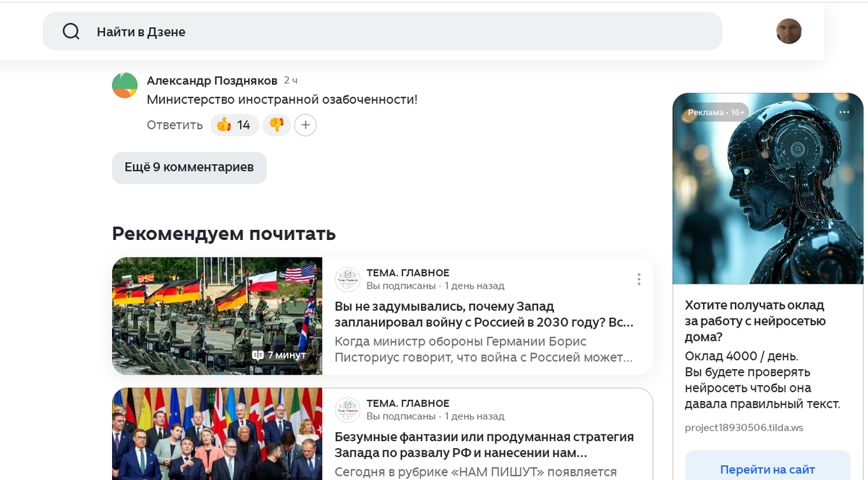The image size is (868, 480).
Task: Click the search magnifier icon
Action: click(70, 31)
